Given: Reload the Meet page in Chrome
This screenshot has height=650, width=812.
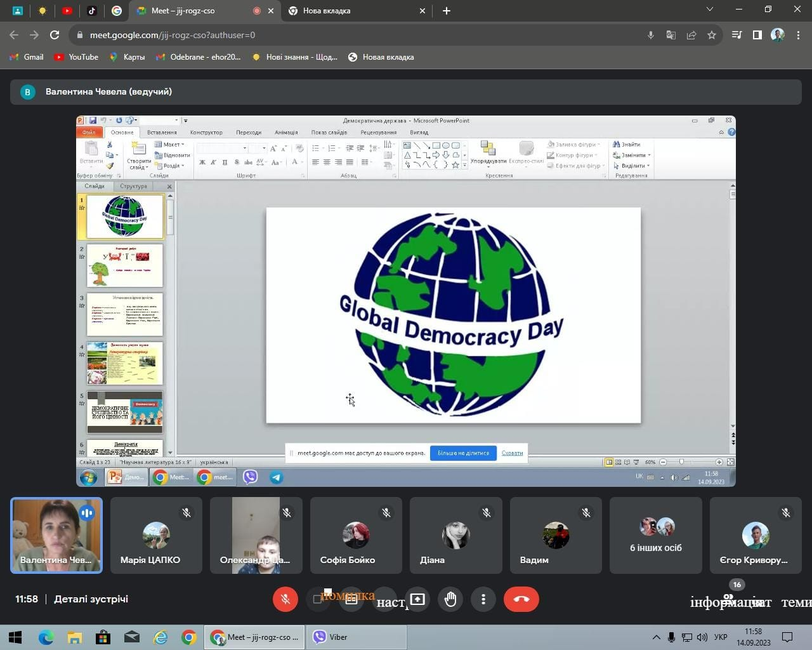Looking at the screenshot, I should click(55, 35).
